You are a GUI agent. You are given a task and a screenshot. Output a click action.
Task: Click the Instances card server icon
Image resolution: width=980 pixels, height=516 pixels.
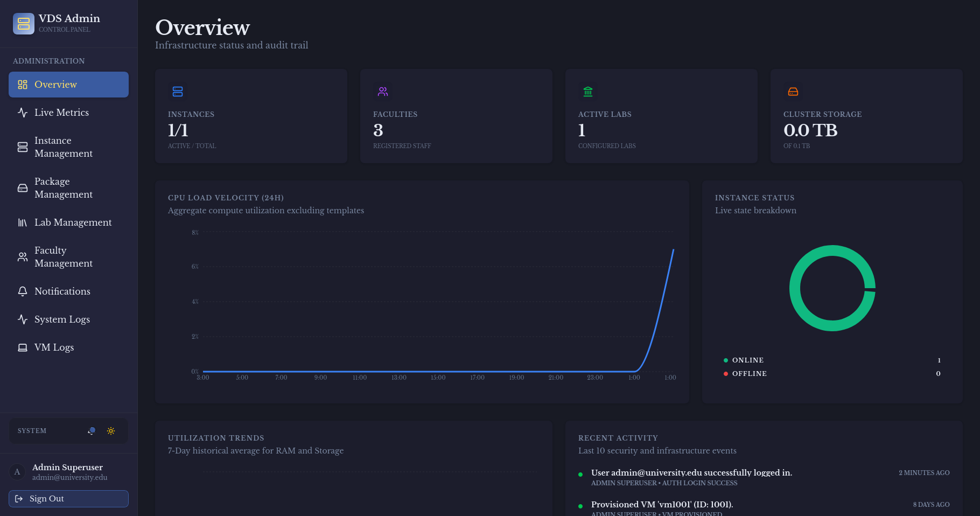(178, 92)
